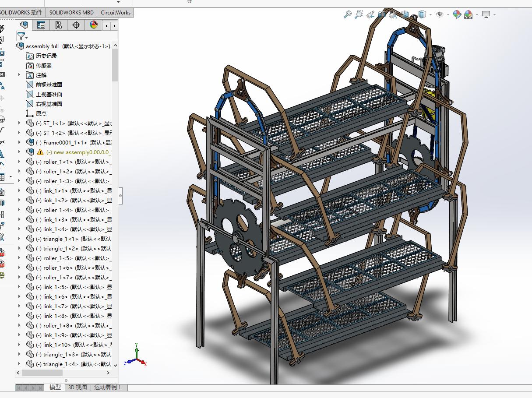
Task: Open the Edit Appearance tool
Action: (x=456, y=14)
